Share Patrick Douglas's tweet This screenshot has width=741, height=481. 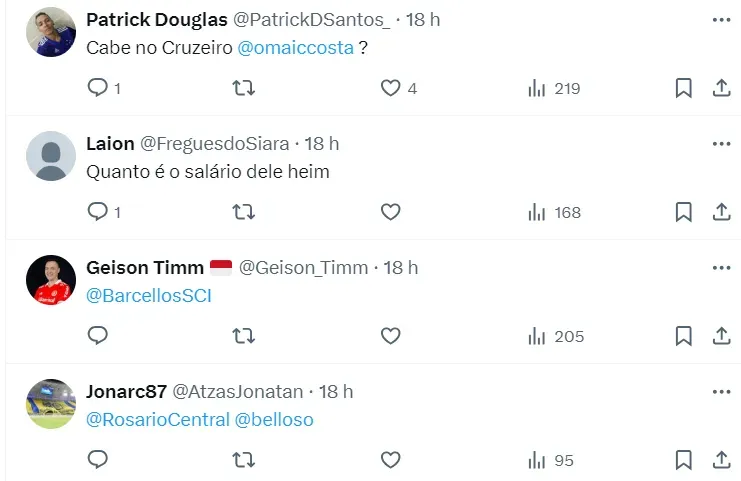pos(721,88)
